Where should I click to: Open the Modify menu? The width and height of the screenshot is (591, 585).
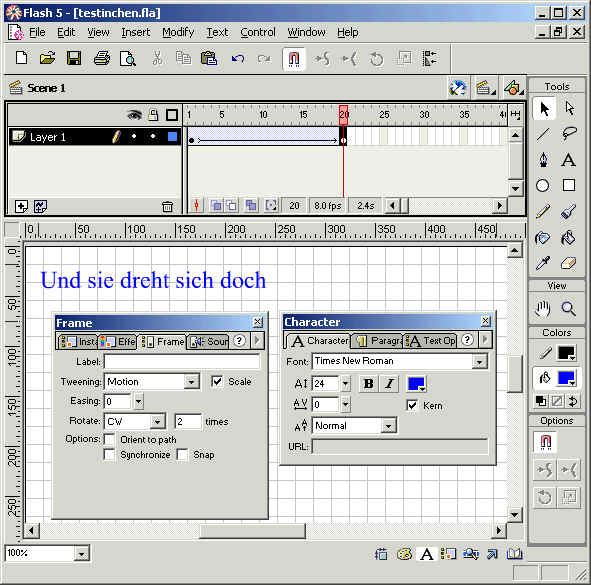click(x=178, y=32)
